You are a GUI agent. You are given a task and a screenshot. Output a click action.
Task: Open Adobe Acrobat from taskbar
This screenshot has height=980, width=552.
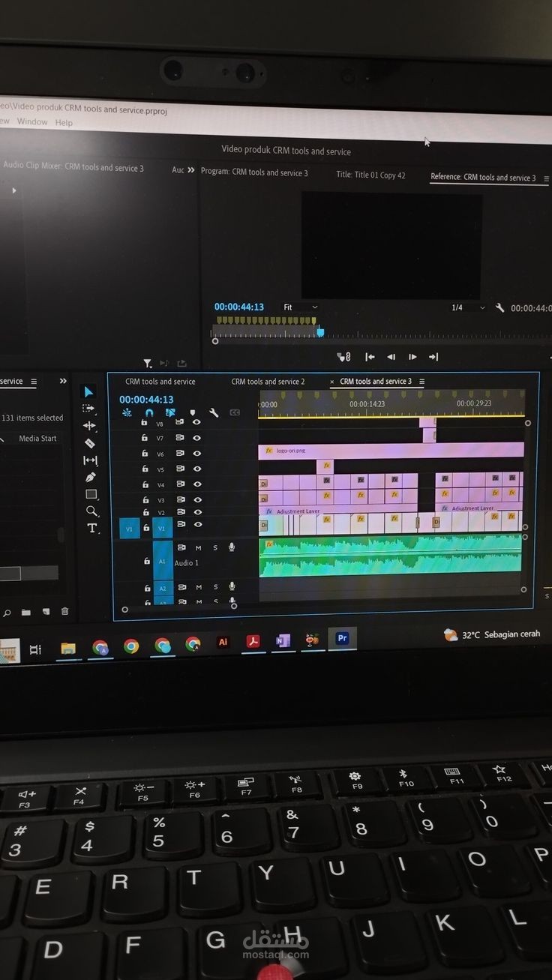pos(253,642)
